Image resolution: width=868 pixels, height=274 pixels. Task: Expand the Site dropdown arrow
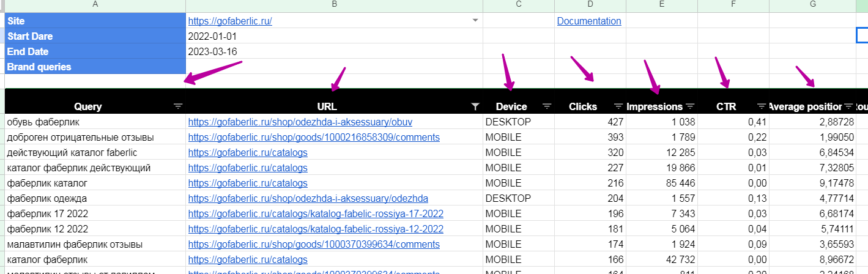click(x=475, y=21)
